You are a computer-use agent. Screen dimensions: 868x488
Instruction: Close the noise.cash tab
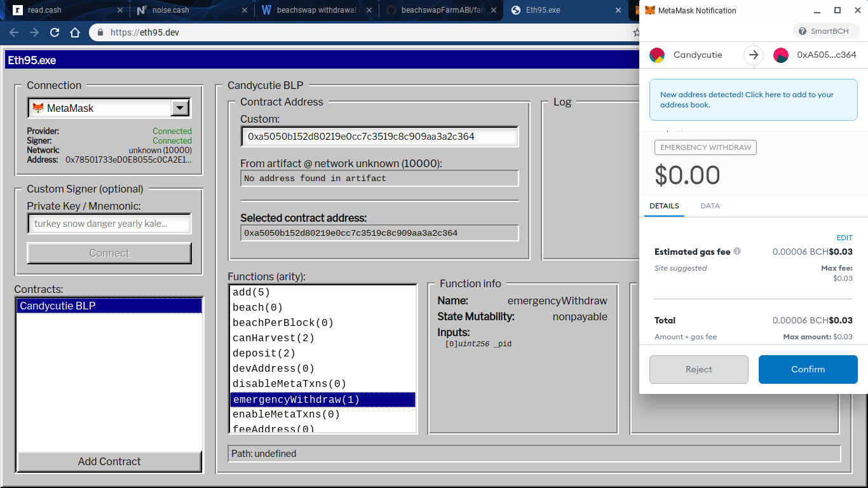(245, 10)
